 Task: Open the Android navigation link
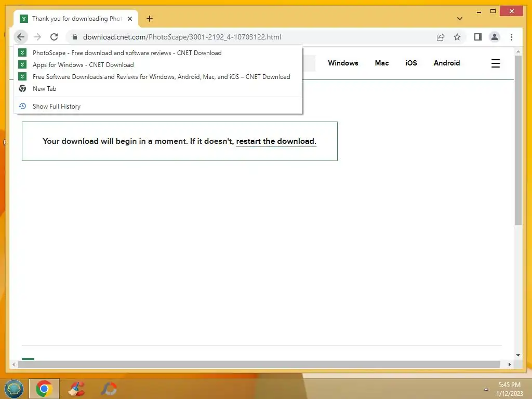click(x=446, y=63)
